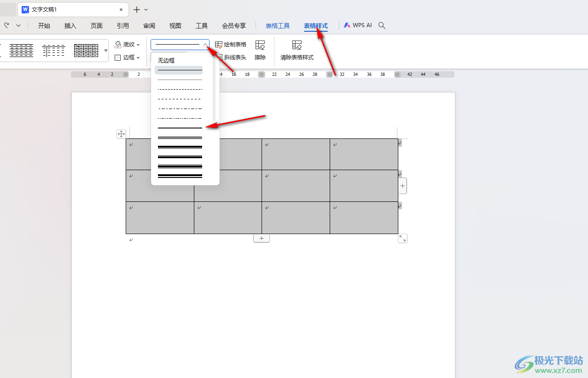This screenshot has height=378, width=588.
Task: Click the 边框 border icon
Action: click(117, 57)
